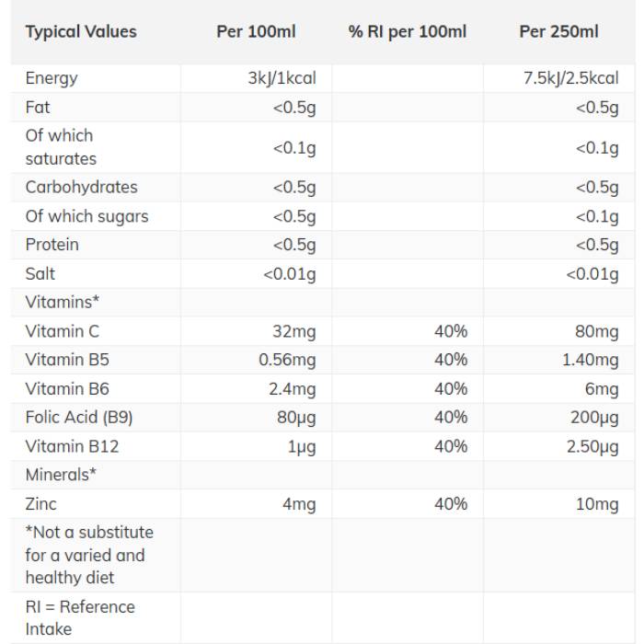Select the 'Of which sugars' row label
Screen dimensions: 644x644
coord(86,216)
